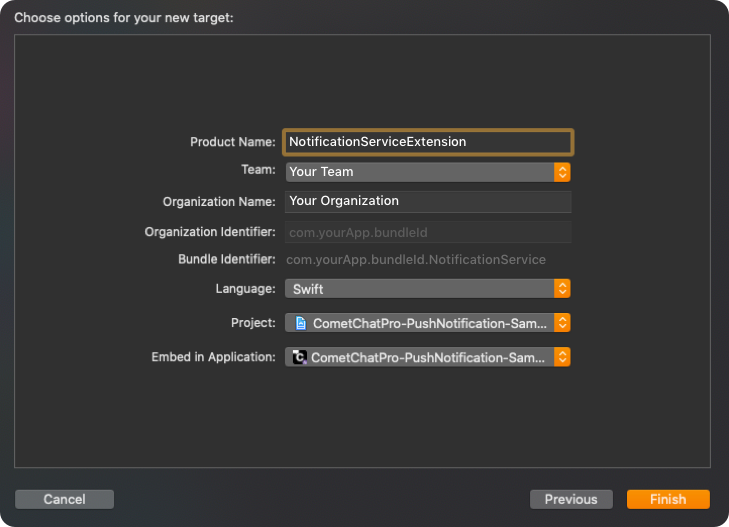Click the Finish button

[668, 499]
